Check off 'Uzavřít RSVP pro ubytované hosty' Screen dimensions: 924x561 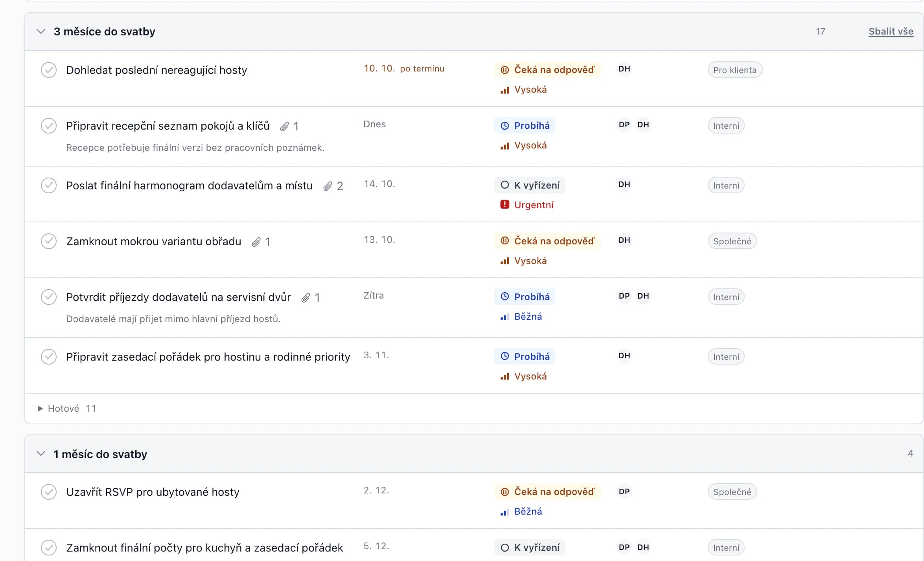tap(49, 492)
